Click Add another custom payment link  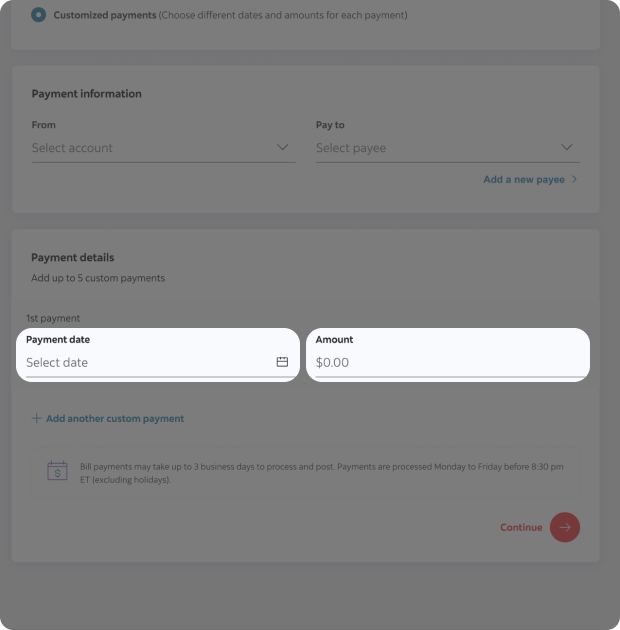(x=115, y=419)
